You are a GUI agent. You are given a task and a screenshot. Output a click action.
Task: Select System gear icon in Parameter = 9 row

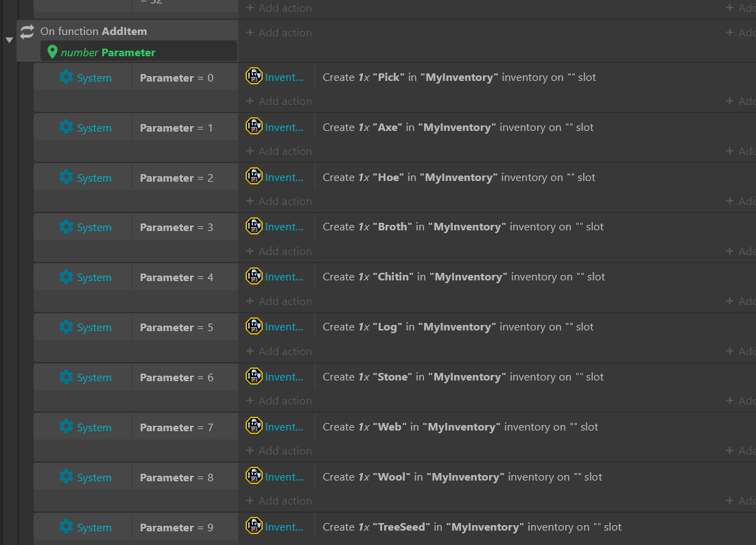click(66, 527)
